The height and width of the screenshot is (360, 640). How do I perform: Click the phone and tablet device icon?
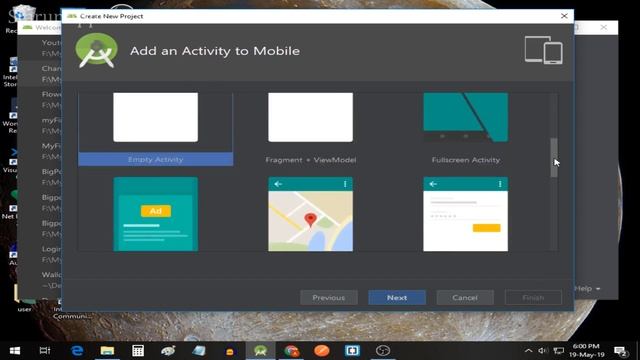[x=543, y=50]
